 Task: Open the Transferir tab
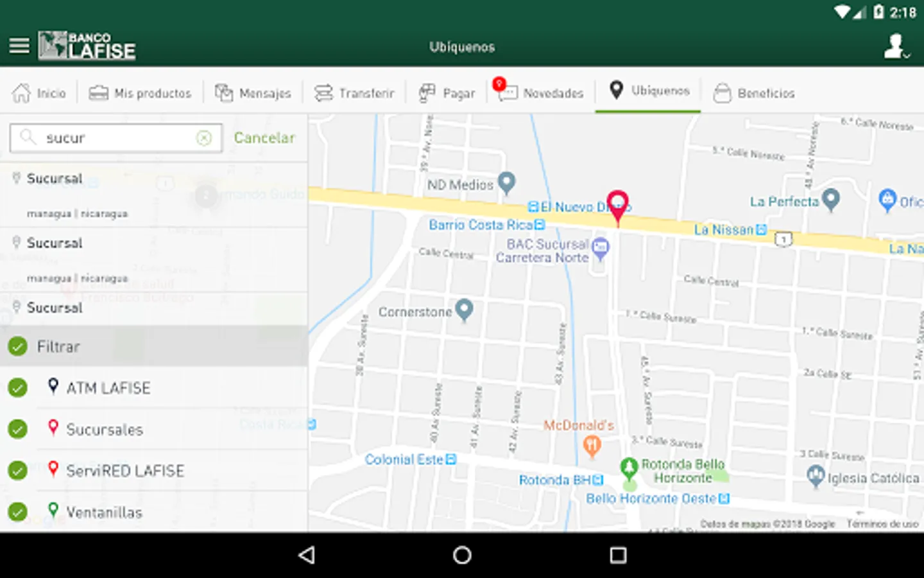[354, 93]
